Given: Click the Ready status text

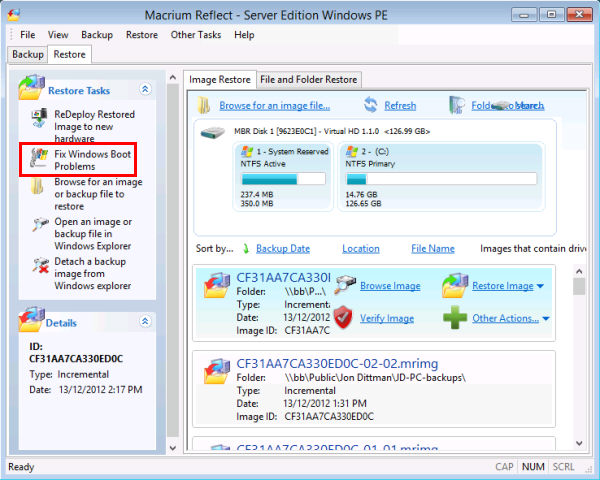Looking at the screenshot, I should (21, 467).
